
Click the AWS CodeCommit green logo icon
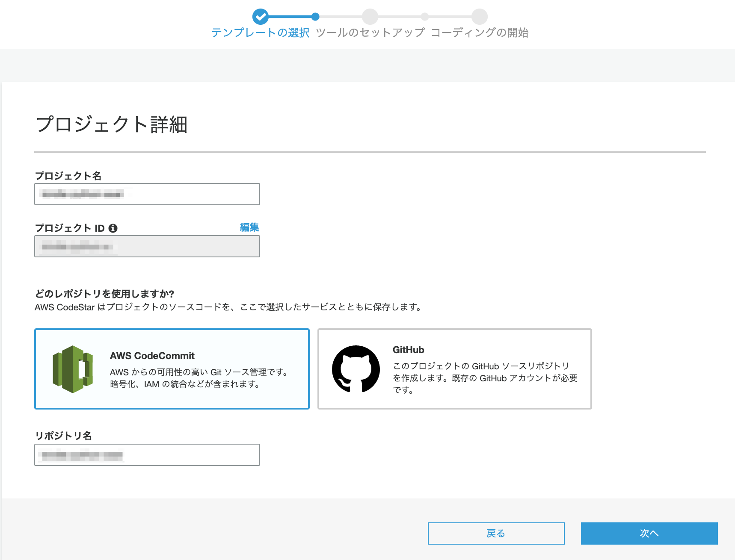[x=73, y=369]
